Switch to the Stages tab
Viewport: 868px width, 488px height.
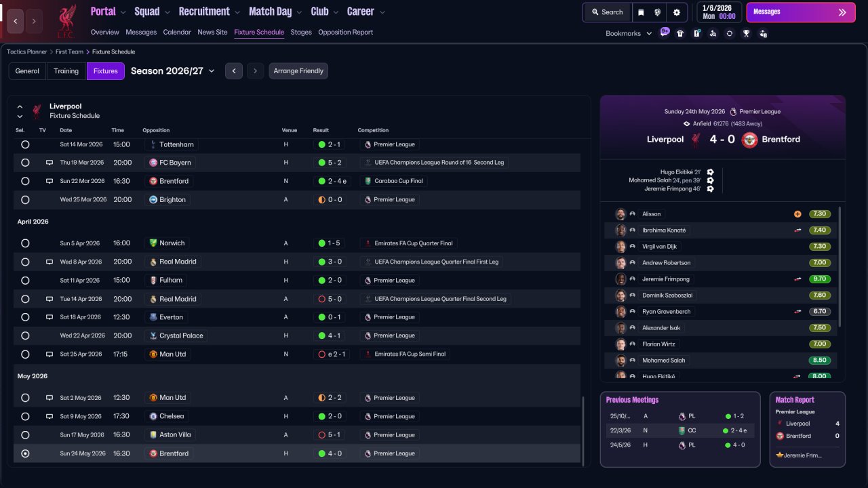tap(301, 32)
